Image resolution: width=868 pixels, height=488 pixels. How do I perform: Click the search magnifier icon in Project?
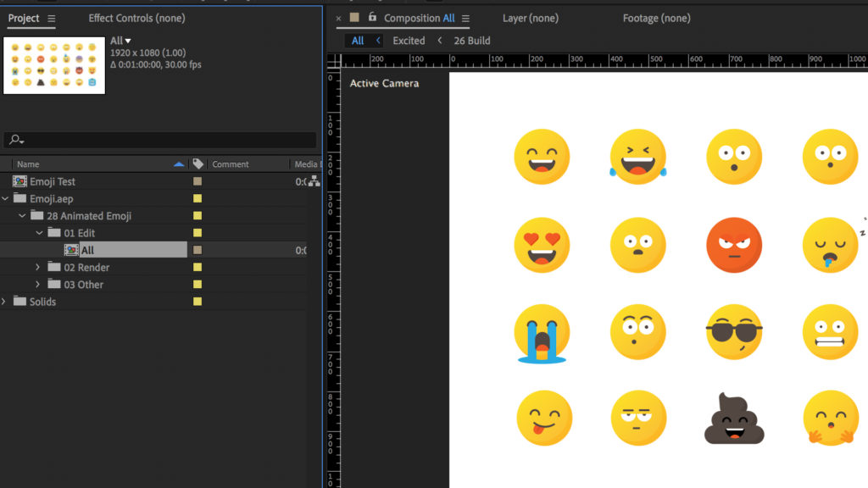(x=14, y=141)
